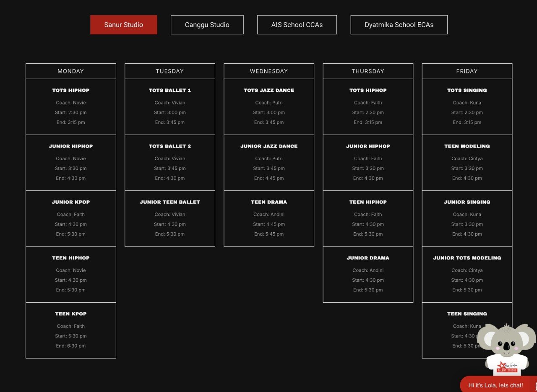Select the JUNIOR JAZZ DANCE title
Image resolution: width=537 pixels, height=392 pixels.
pyautogui.click(x=269, y=146)
